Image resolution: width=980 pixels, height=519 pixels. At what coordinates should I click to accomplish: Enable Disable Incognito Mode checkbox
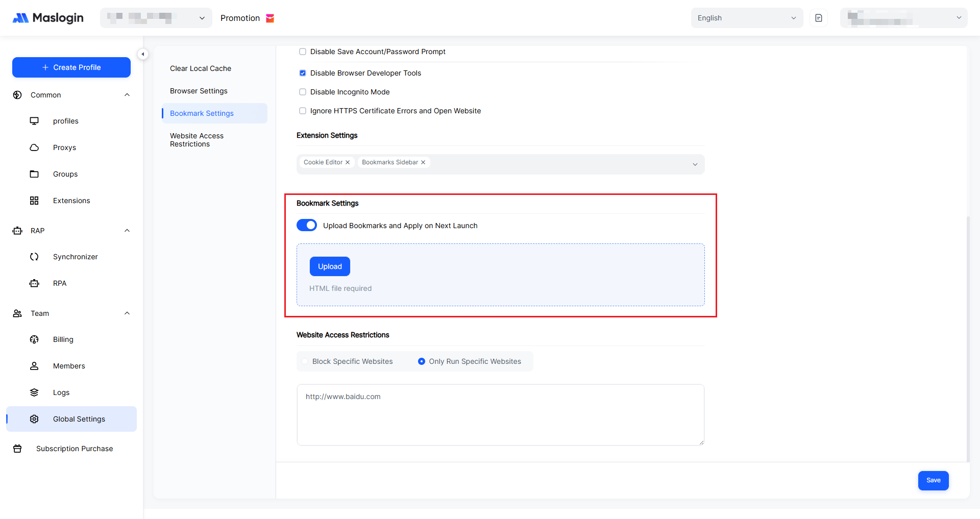(303, 92)
